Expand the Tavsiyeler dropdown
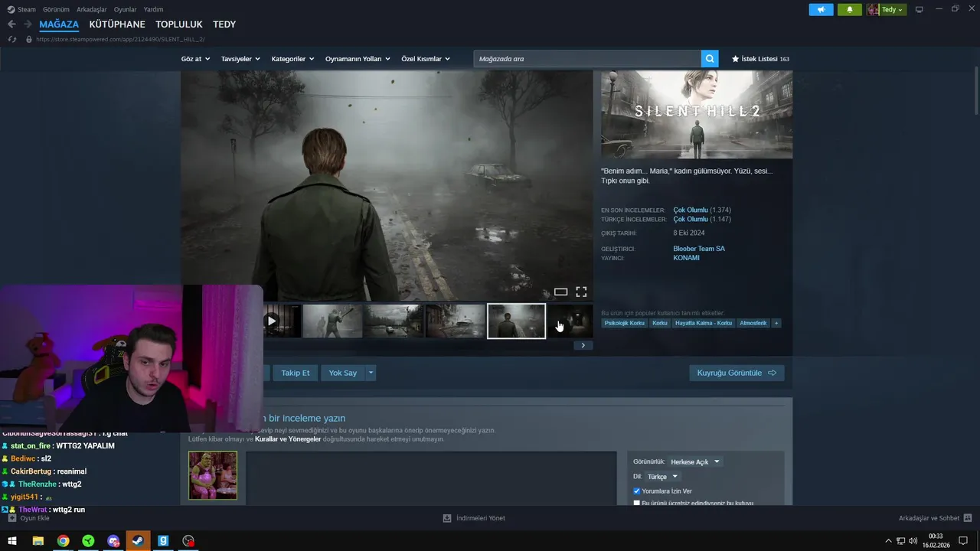 tap(240, 59)
